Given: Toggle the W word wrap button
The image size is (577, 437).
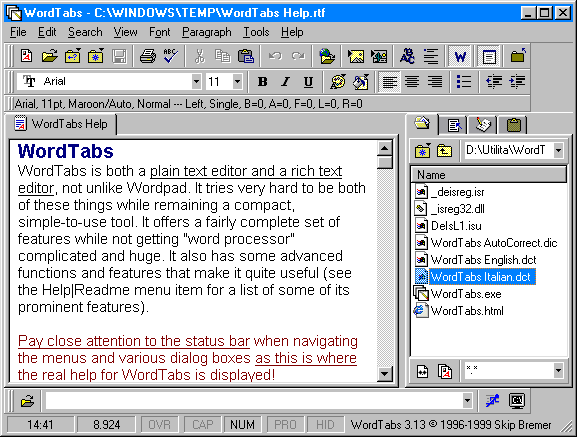Looking at the screenshot, I should tap(460, 56).
